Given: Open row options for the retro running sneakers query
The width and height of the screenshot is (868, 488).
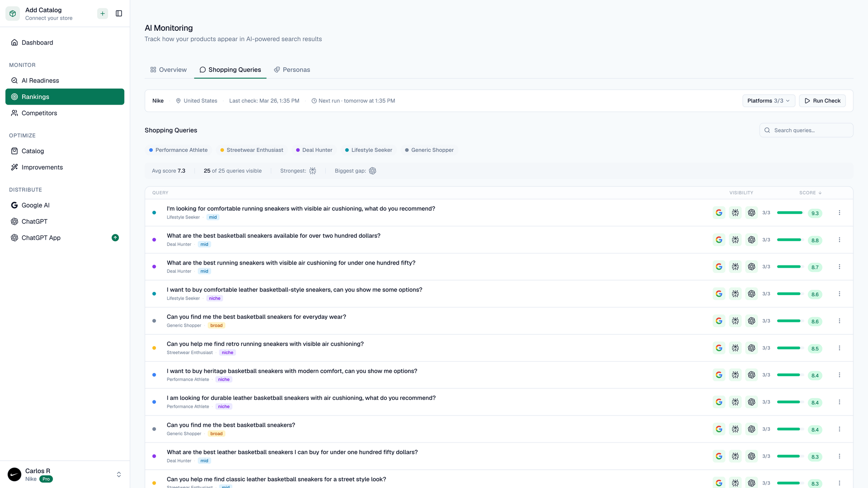Looking at the screenshot, I should coord(839,348).
